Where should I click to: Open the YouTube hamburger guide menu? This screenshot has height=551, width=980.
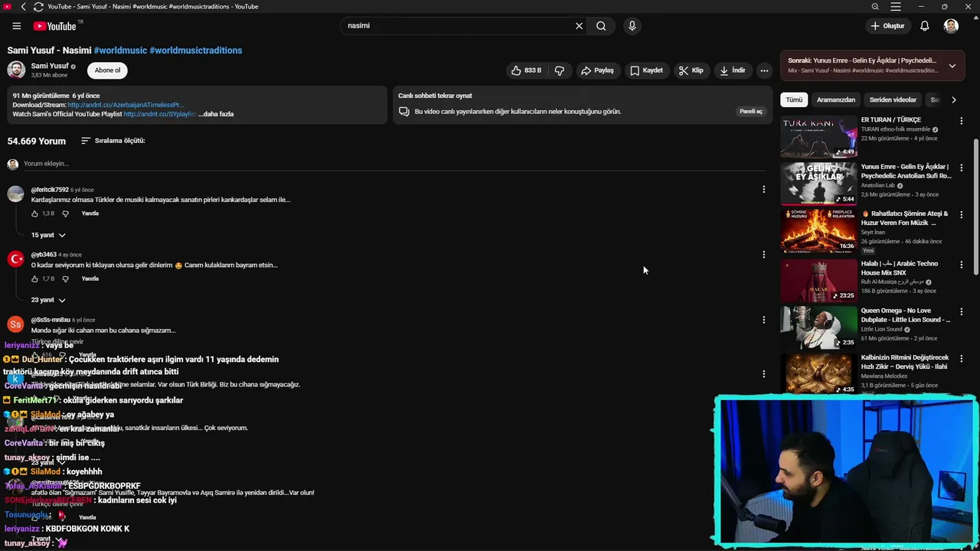16,26
